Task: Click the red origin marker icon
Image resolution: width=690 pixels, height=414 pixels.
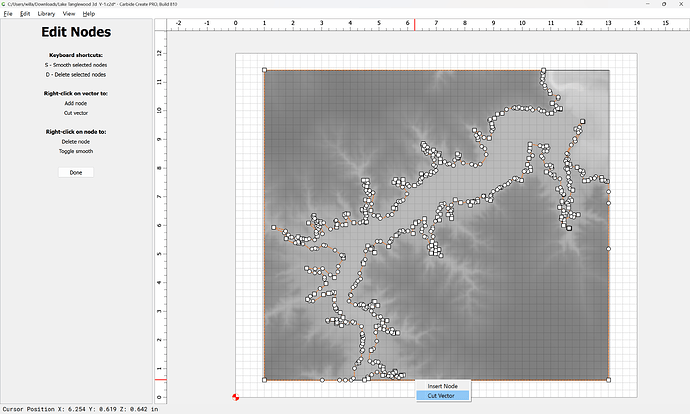Action: [x=235, y=397]
